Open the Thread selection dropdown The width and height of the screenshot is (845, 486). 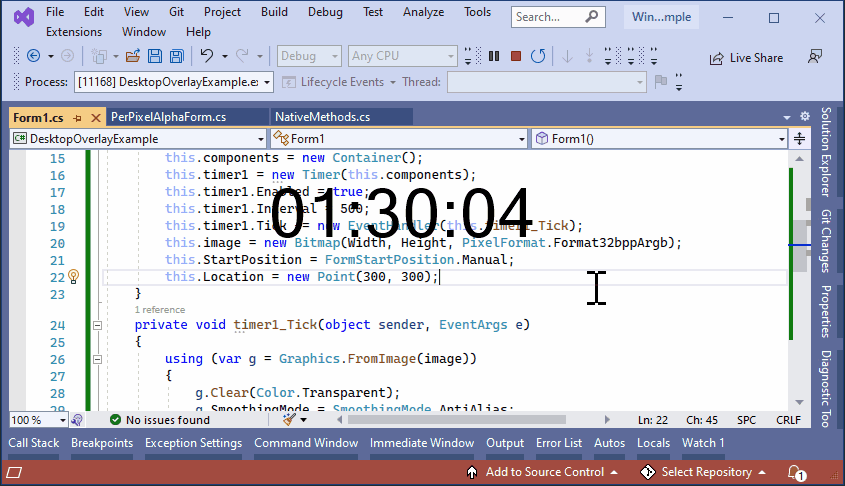pos(546,82)
